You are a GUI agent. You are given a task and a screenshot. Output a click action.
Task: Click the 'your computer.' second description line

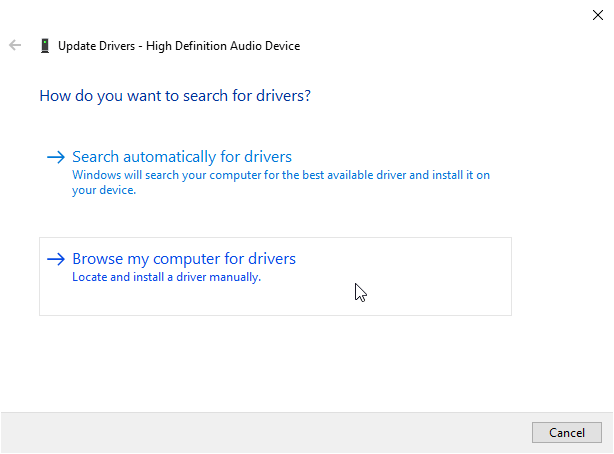(103, 191)
